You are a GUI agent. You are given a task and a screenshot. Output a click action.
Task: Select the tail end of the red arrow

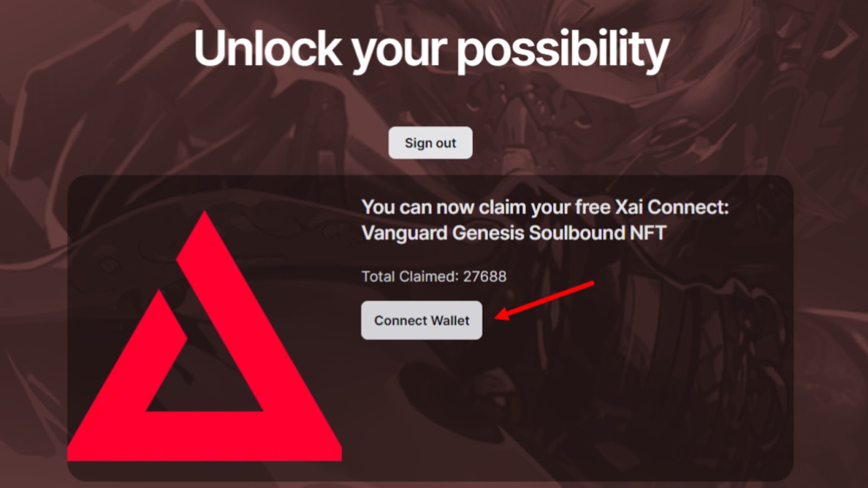click(590, 284)
